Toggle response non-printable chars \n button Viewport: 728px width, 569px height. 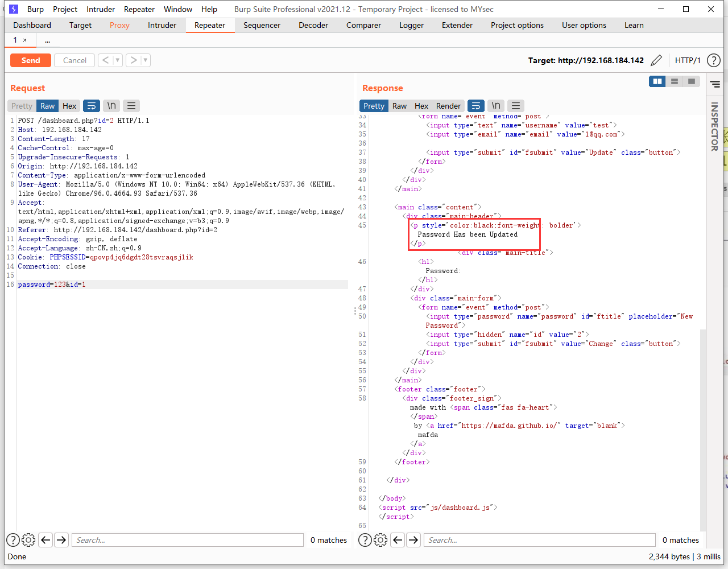[496, 106]
